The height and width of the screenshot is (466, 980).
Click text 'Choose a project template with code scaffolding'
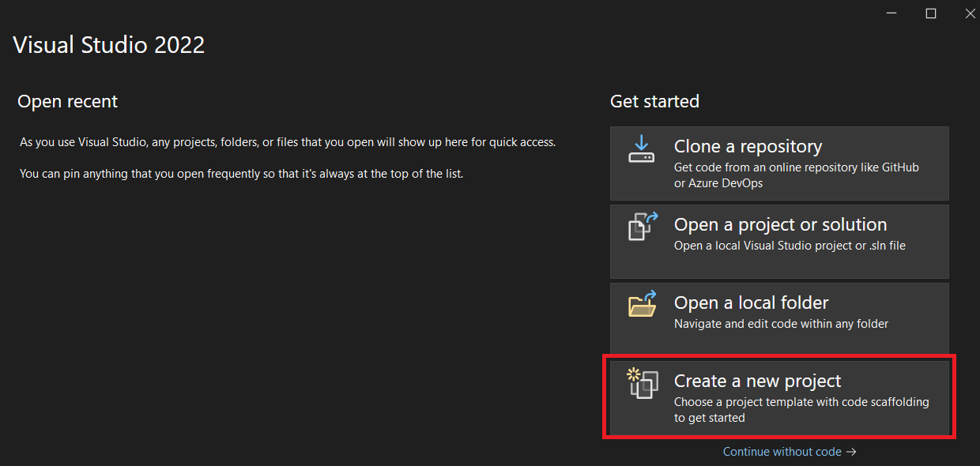click(x=801, y=402)
